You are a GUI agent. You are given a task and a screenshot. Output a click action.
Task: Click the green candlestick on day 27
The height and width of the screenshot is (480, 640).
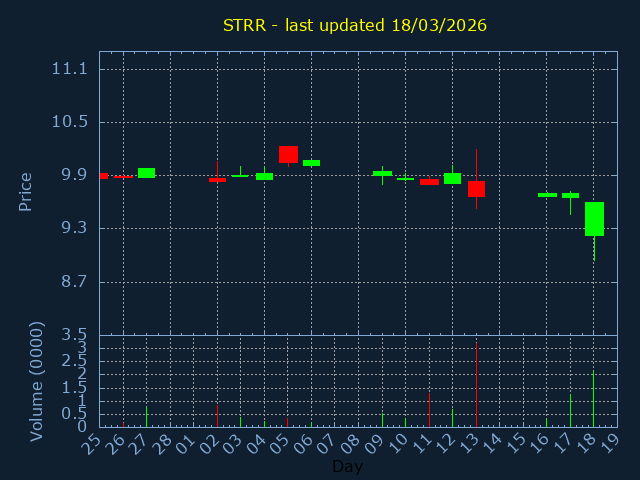click(x=146, y=173)
